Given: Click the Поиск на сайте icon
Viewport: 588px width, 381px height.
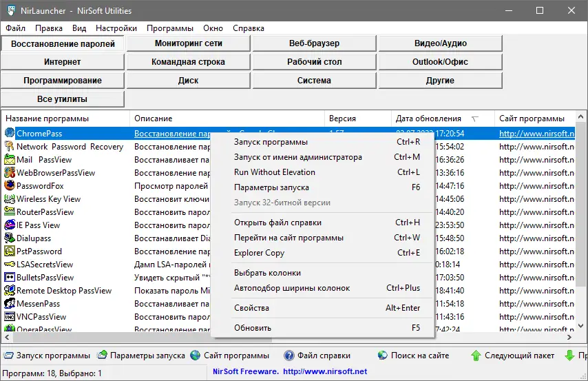Looking at the screenshot, I should (x=383, y=355).
